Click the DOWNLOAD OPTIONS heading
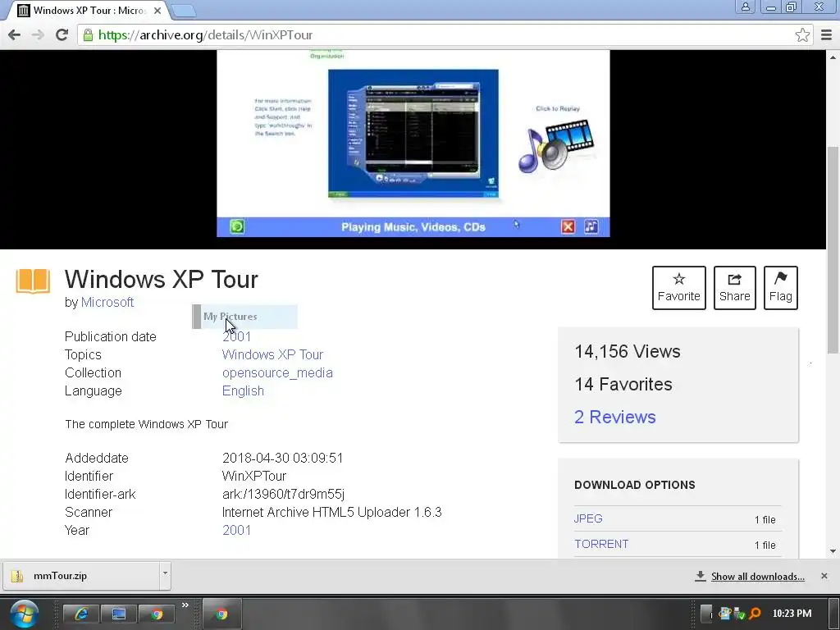 (x=635, y=485)
